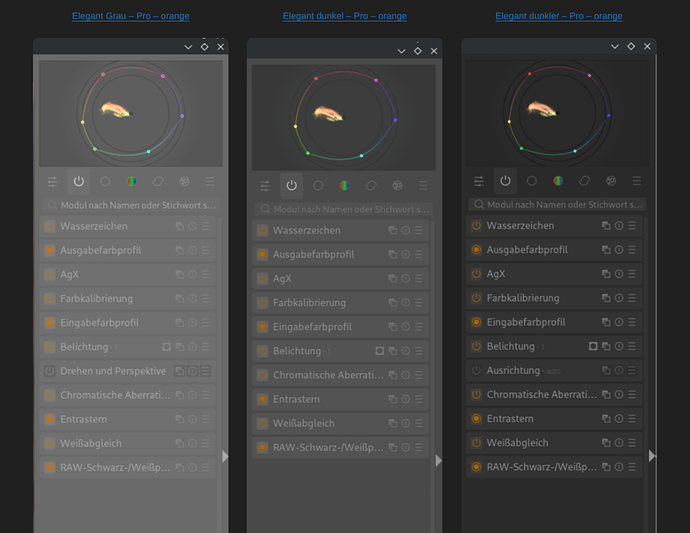The image size is (690, 533).
Task: Select color modules tab in Elegant dunkler panel
Action: [x=558, y=181]
